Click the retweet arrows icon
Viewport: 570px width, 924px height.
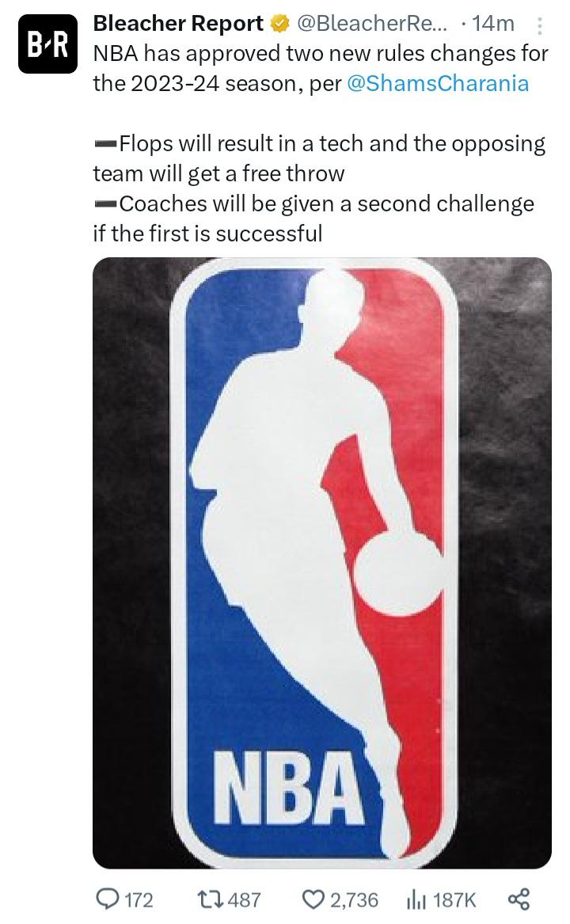[x=211, y=899]
